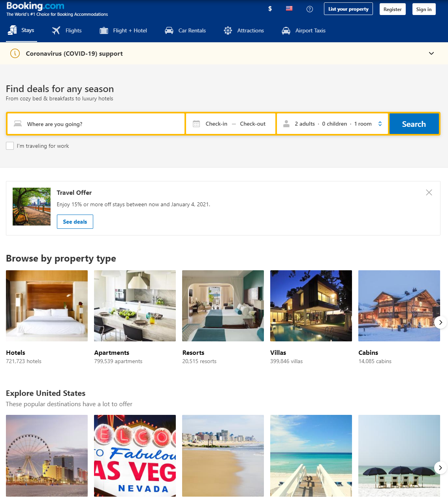Click the calendar icon next to Check-in
The width and height of the screenshot is (448, 501).
196,124
